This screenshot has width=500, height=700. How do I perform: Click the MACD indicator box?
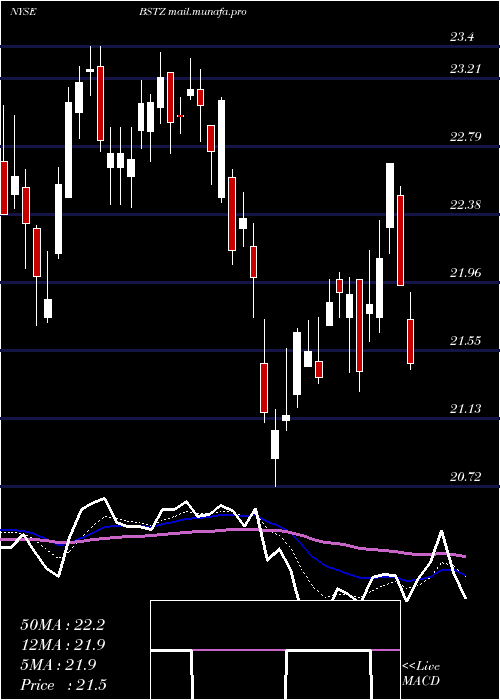275,650
